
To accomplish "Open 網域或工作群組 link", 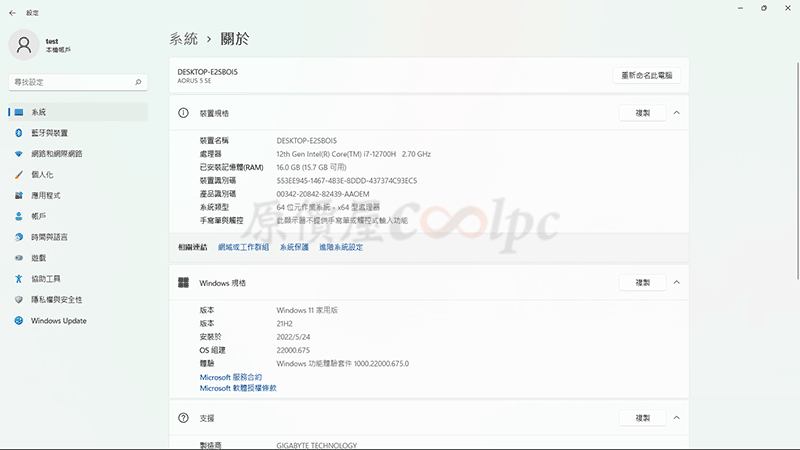I will click(x=243, y=247).
